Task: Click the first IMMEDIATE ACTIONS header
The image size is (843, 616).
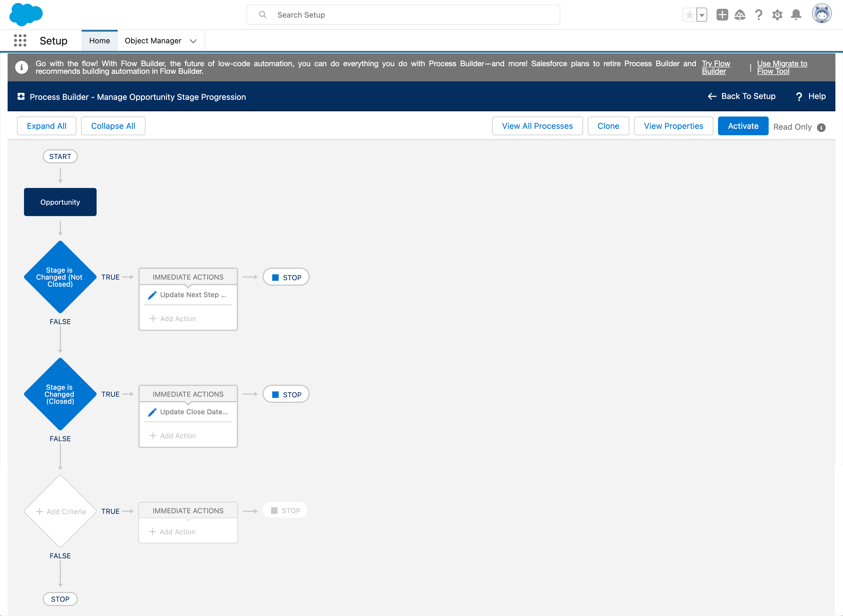Action: [188, 277]
